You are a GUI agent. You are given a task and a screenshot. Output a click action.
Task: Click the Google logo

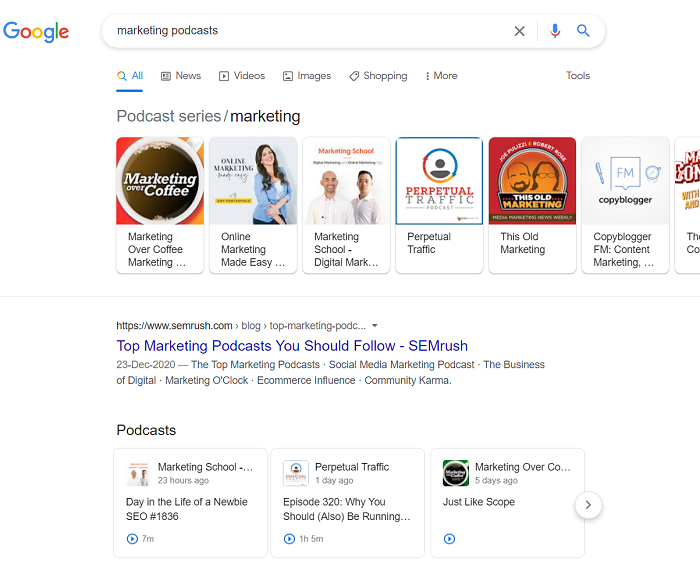36,31
